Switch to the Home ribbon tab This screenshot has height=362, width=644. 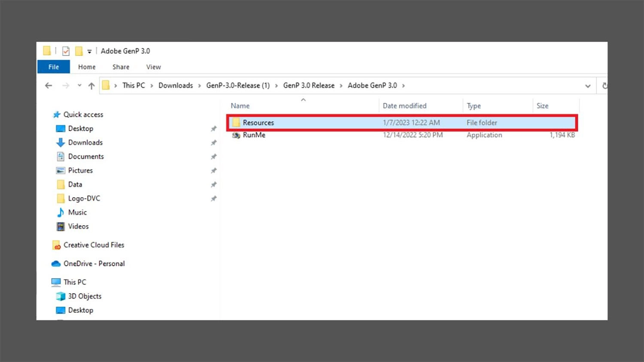[87, 67]
